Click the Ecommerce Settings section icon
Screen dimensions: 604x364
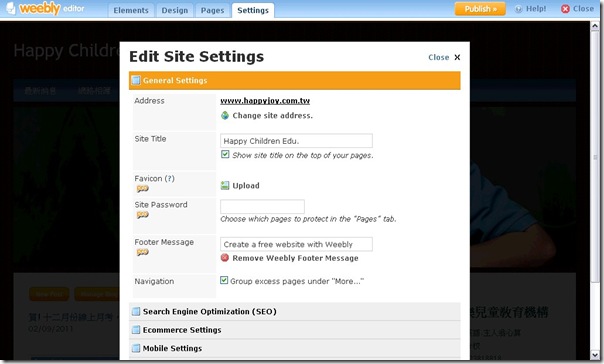(136, 330)
